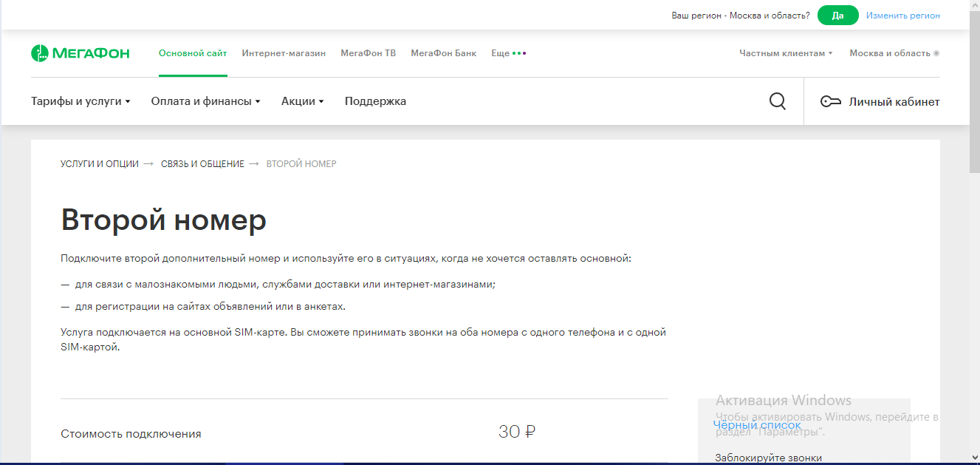Open search via magnifier icon
This screenshot has width=980, height=465.
pos(777,101)
